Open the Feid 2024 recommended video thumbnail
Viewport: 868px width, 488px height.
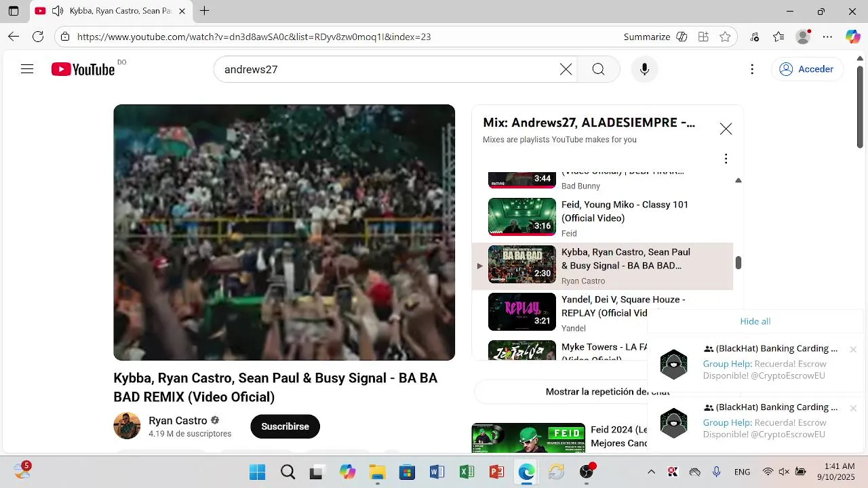pos(528,438)
